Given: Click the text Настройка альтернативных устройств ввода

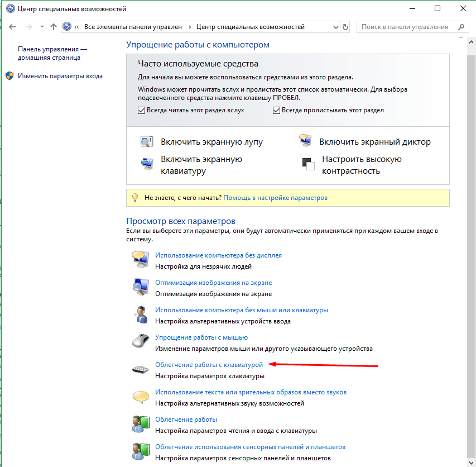Looking at the screenshot, I should [223, 321].
